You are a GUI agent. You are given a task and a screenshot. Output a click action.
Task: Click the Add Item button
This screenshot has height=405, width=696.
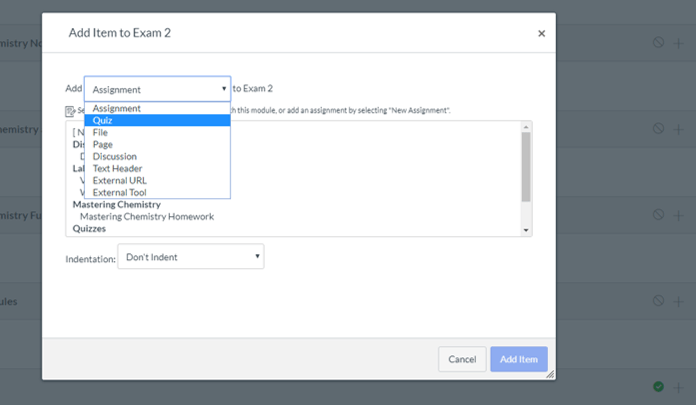(518, 359)
